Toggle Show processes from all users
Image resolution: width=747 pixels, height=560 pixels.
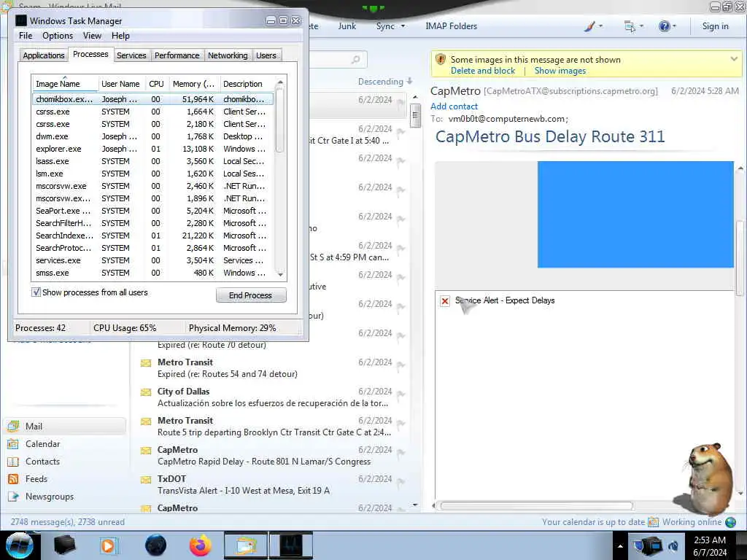click(x=36, y=292)
